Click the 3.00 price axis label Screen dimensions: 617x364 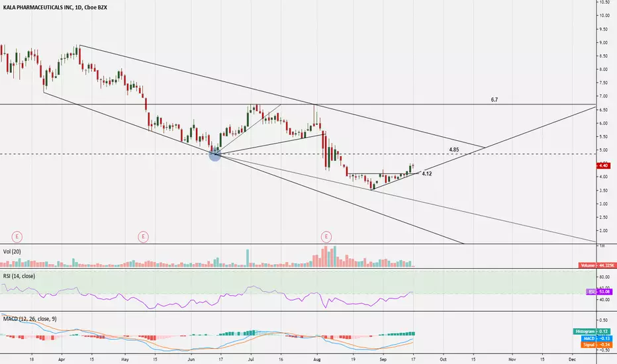click(604, 204)
